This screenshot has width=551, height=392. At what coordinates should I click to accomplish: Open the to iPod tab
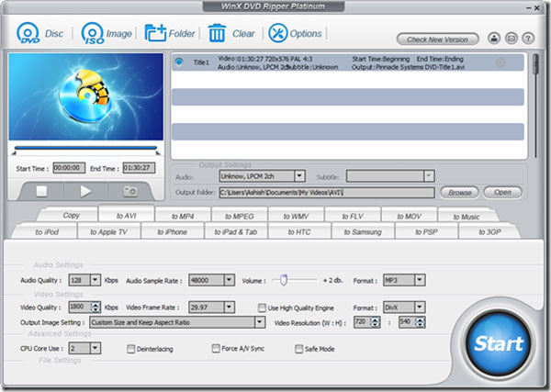(47, 232)
